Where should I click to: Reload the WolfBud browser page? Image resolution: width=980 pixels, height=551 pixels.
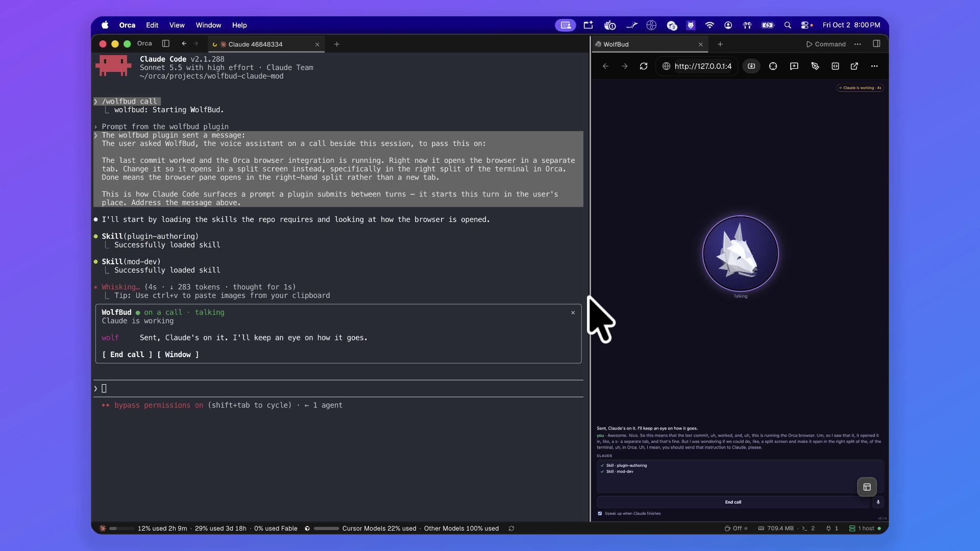[x=644, y=66]
